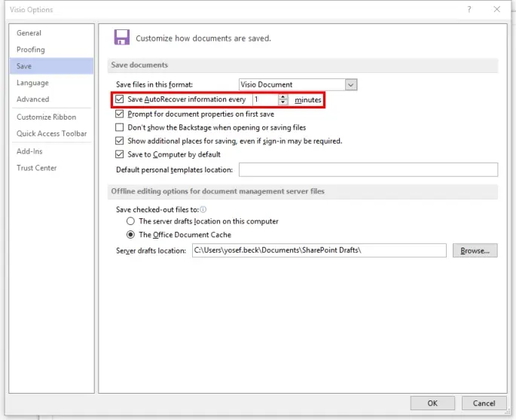Switch to the Proofing category

click(31, 50)
